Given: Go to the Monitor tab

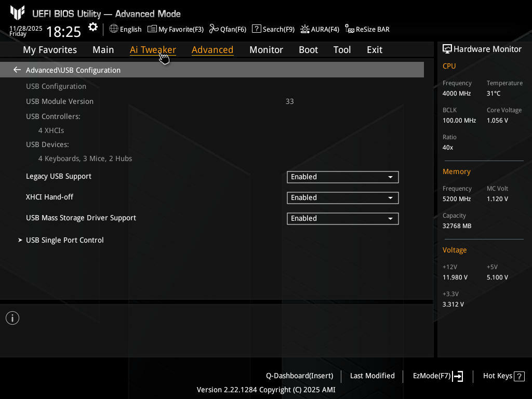Looking at the screenshot, I should click(x=266, y=50).
